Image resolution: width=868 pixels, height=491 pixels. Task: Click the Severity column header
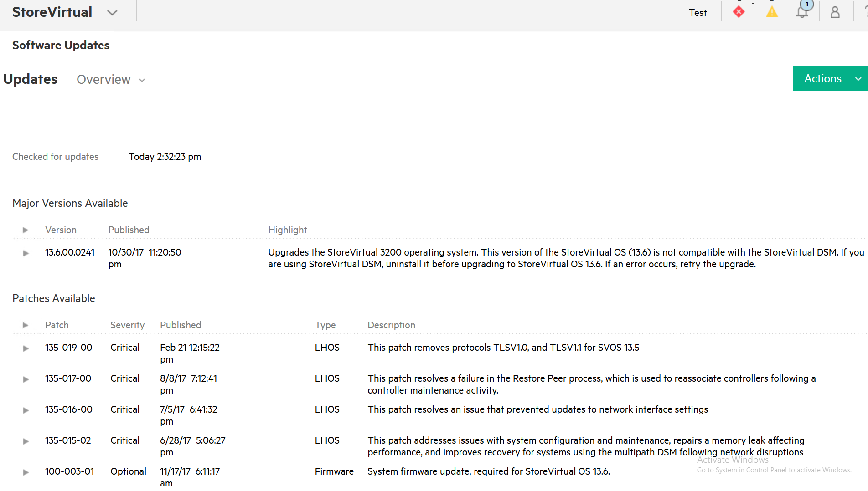click(127, 325)
